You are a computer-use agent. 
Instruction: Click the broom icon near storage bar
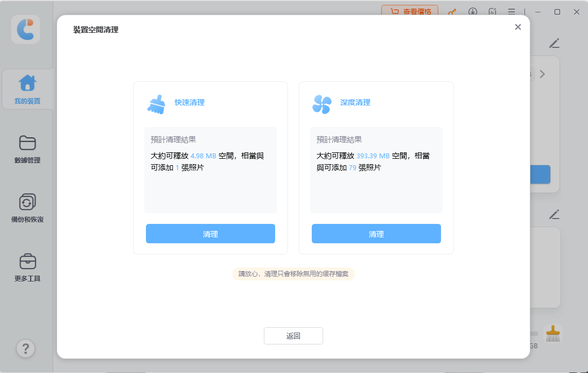tap(553, 333)
